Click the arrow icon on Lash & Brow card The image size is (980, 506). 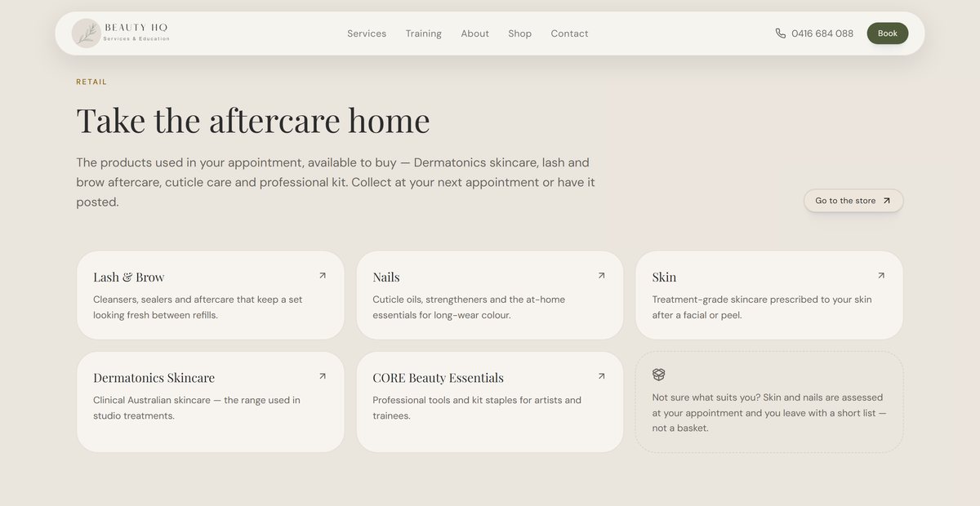point(323,276)
